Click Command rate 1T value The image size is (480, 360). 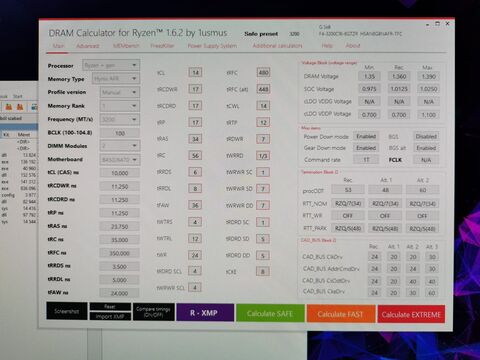(x=366, y=160)
